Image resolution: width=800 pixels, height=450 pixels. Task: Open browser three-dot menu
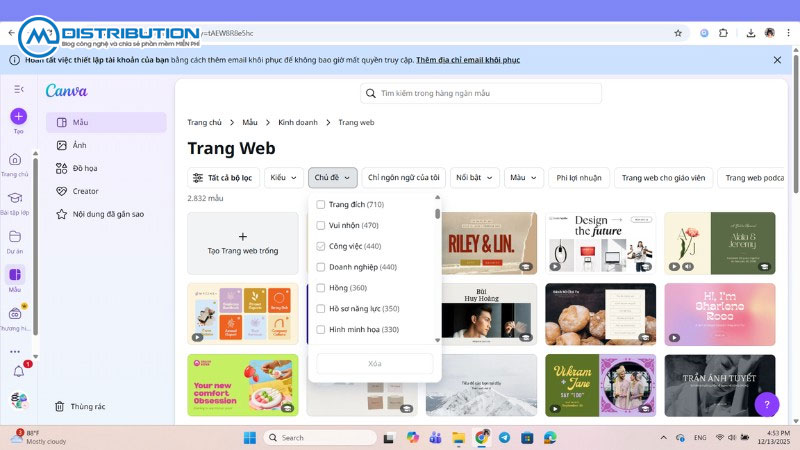788,33
